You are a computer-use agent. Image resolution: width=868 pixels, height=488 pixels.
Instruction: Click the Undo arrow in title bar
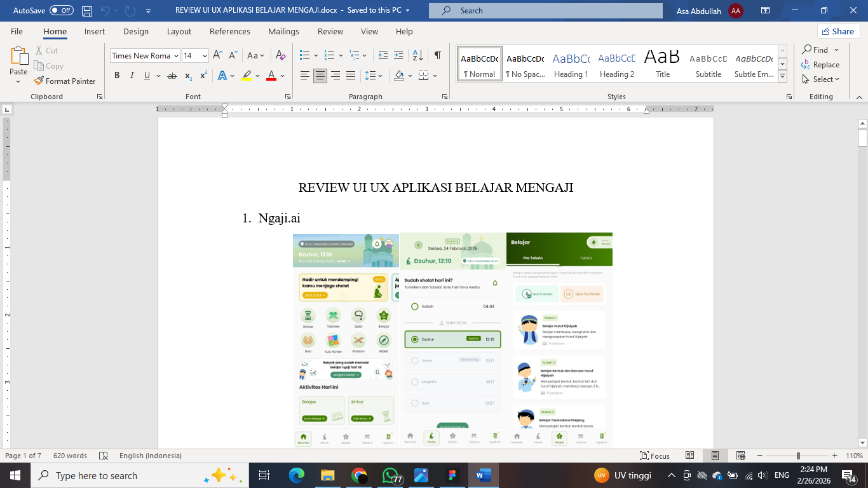click(105, 11)
